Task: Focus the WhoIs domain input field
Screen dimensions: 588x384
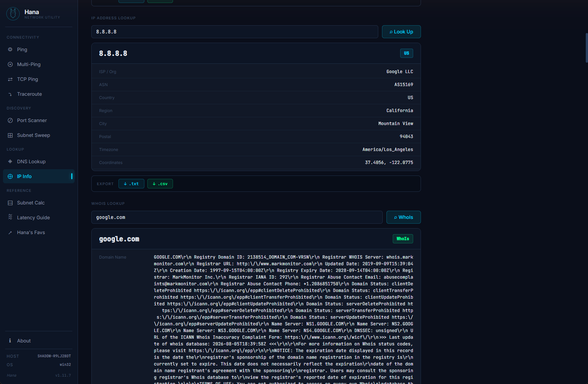Action: tap(237, 217)
